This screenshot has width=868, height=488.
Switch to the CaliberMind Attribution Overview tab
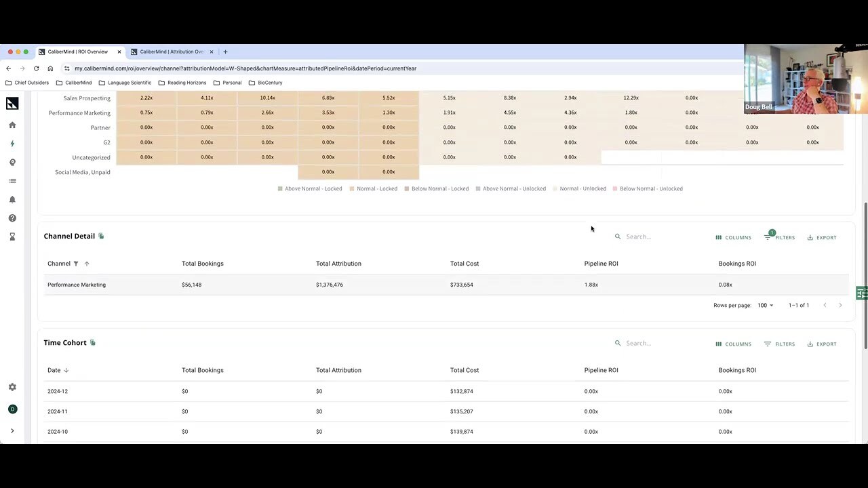coord(172,52)
